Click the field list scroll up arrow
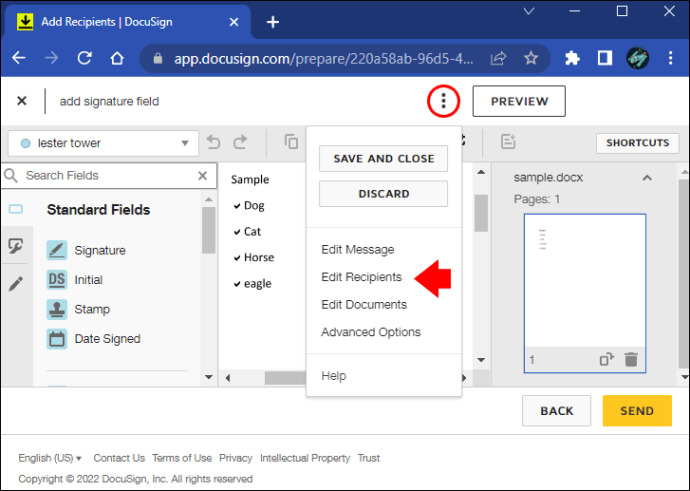 pyautogui.click(x=209, y=199)
